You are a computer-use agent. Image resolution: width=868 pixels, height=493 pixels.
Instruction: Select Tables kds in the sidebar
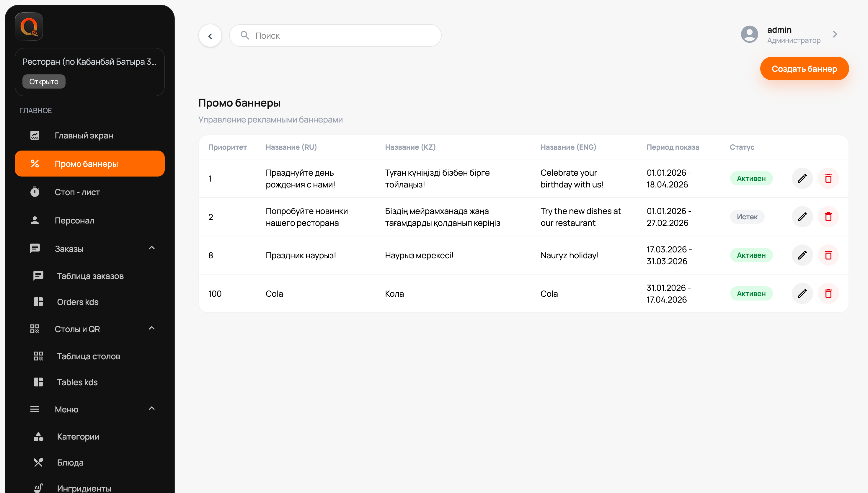click(x=77, y=382)
